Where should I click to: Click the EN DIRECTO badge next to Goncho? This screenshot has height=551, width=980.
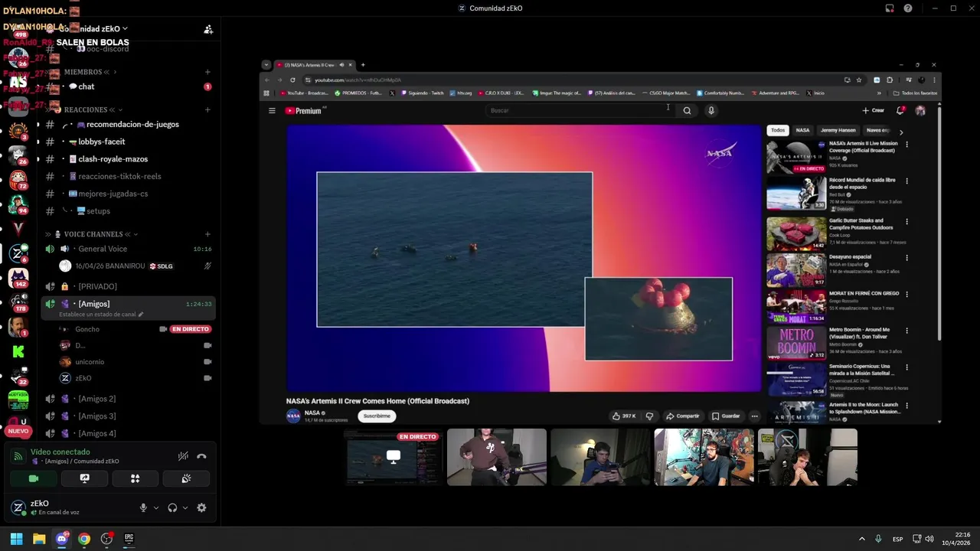coord(190,329)
